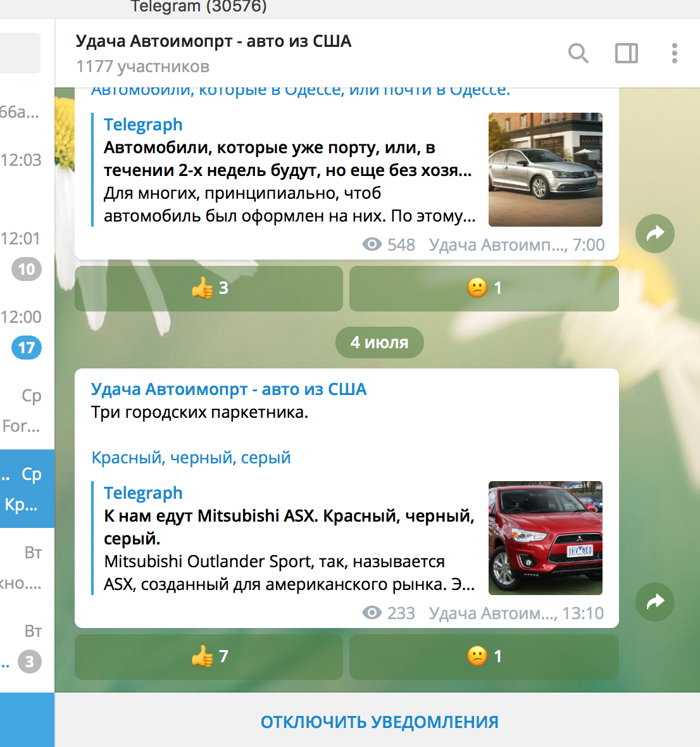Open sidebar chat with unread badge 10

[27, 253]
